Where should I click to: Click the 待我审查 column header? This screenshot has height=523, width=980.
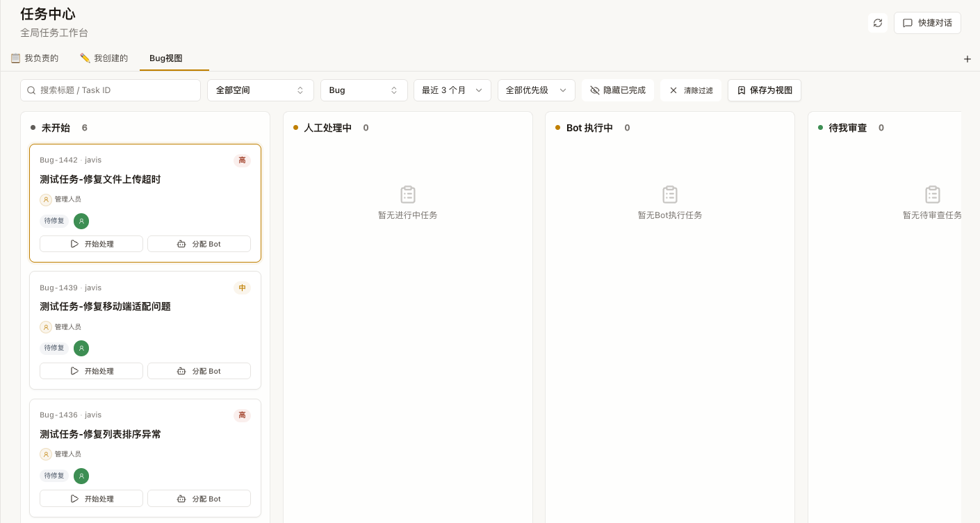click(847, 128)
